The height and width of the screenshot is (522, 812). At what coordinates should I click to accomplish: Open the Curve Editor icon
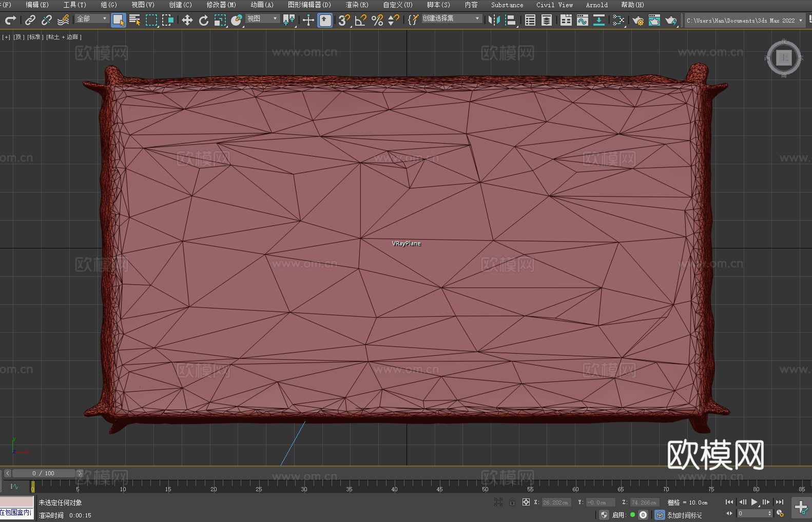583,20
